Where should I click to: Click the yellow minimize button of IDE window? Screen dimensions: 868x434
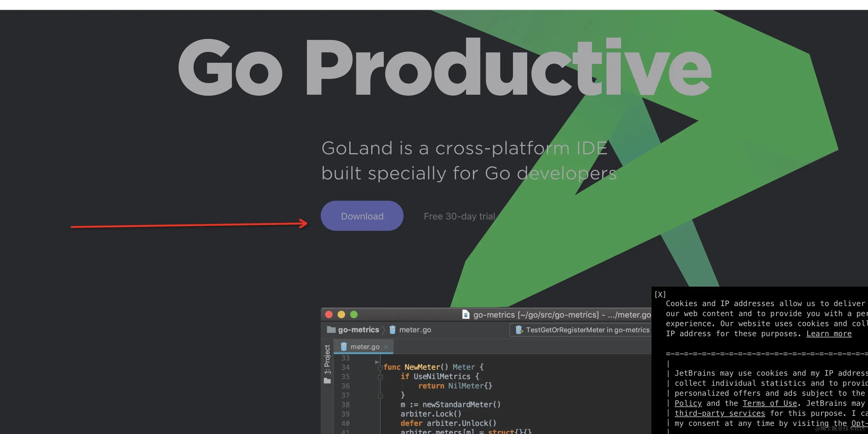341,315
